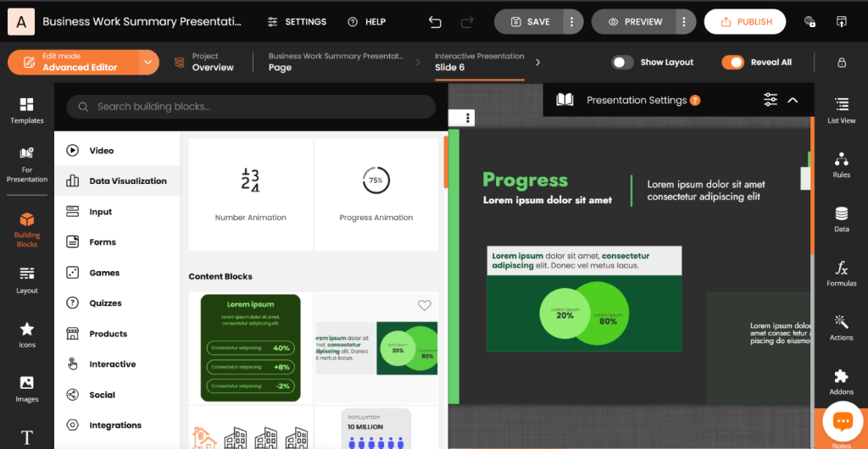Open the Text tool in the sidebar
The image size is (868, 449).
[26, 438]
